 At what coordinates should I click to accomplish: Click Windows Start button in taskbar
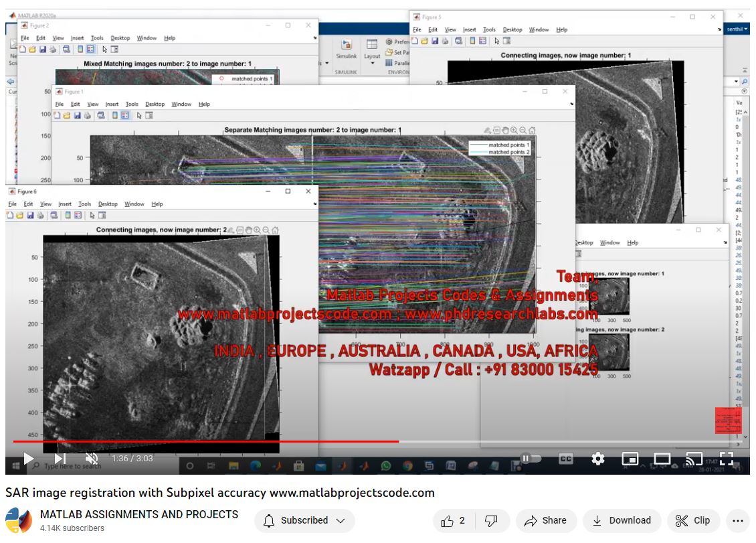pyautogui.click(x=16, y=466)
